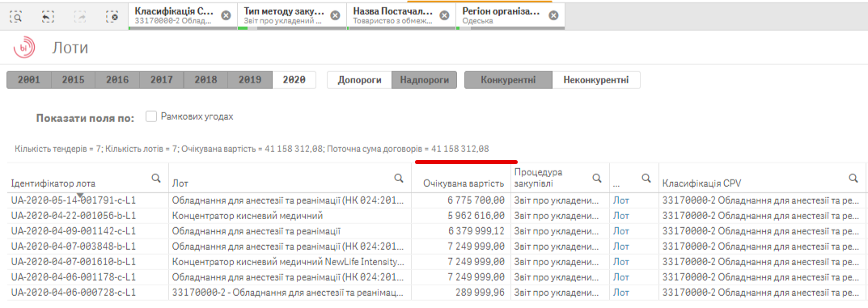Select lot ID UA-2020-04-06-000728-c-L1

(74, 293)
